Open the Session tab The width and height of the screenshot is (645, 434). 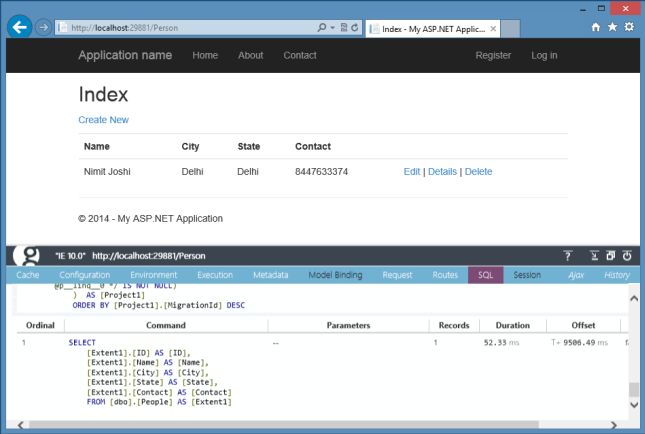[x=527, y=275]
